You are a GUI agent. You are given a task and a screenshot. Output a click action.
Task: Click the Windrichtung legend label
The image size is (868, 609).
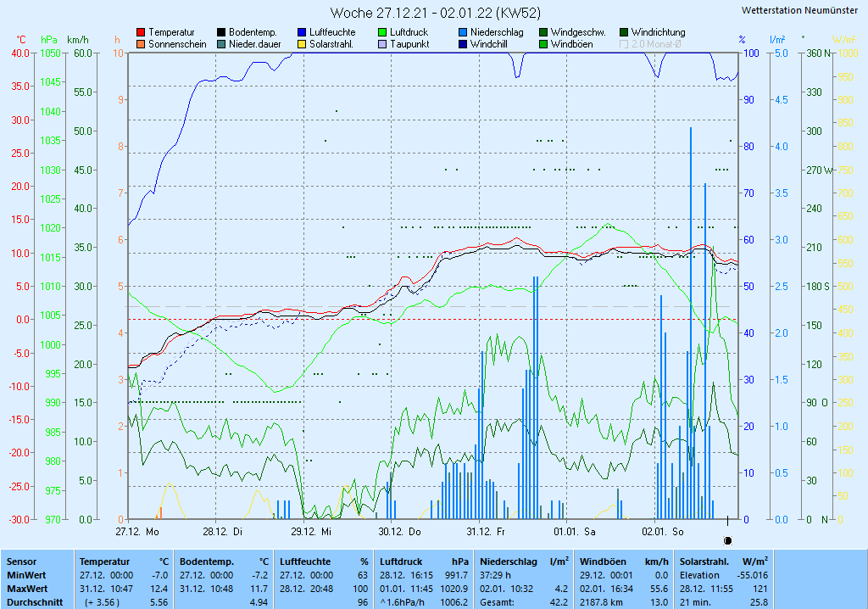[x=658, y=33]
